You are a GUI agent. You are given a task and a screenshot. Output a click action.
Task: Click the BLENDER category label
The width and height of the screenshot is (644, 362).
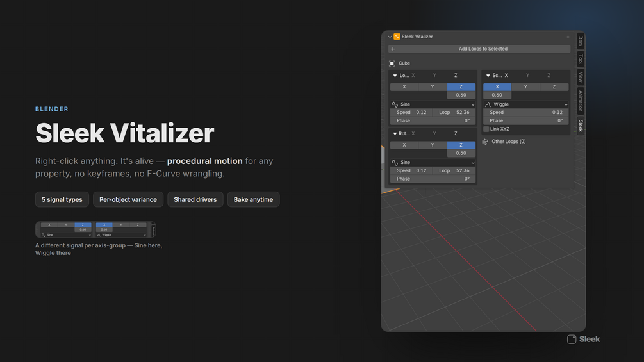coord(52,109)
